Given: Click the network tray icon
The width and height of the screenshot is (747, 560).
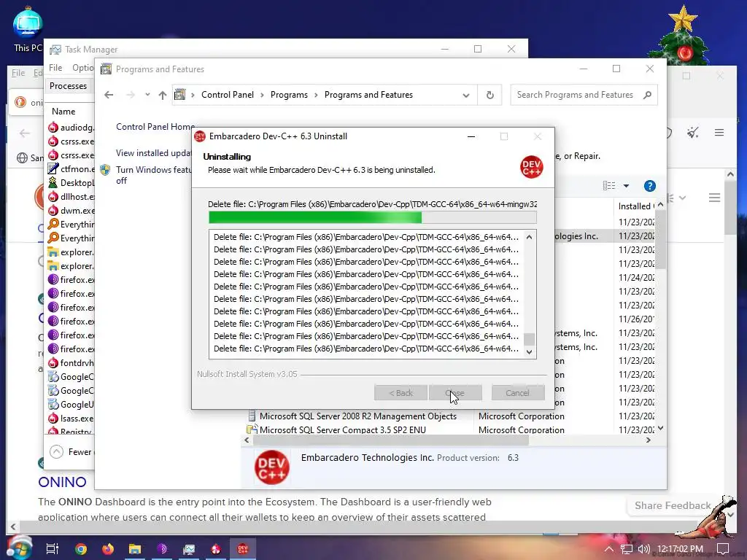Looking at the screenshot, I should [627, 549].
